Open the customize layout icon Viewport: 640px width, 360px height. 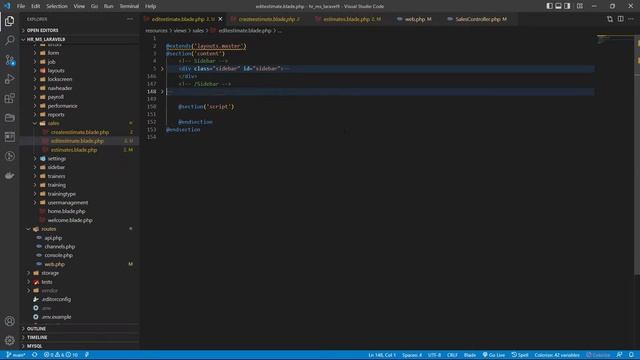[580, 6]
